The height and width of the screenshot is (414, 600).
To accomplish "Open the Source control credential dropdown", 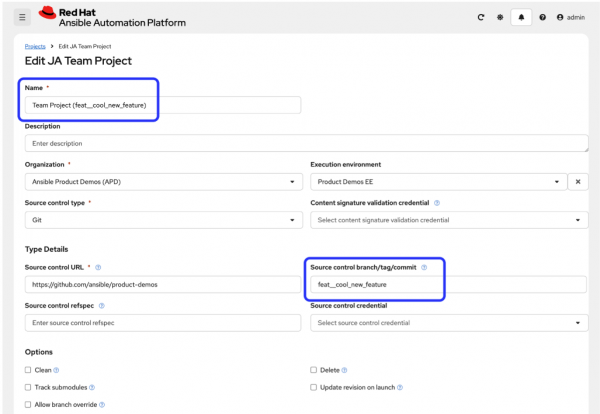I will click(449, 323).
